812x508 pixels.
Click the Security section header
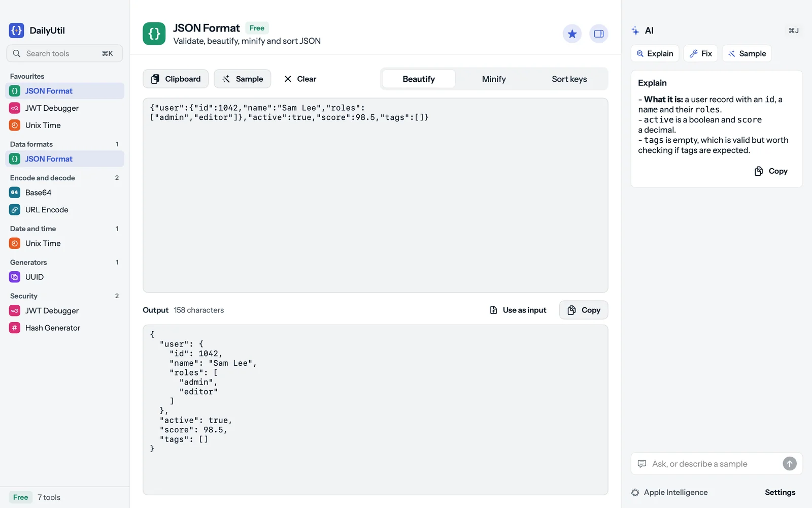[24, 296]
